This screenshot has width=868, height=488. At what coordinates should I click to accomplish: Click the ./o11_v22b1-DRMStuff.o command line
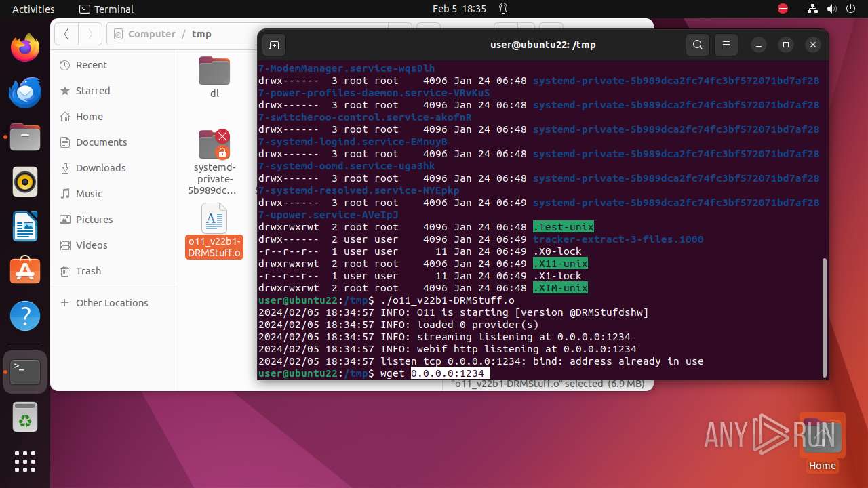[x=448, y=300]
